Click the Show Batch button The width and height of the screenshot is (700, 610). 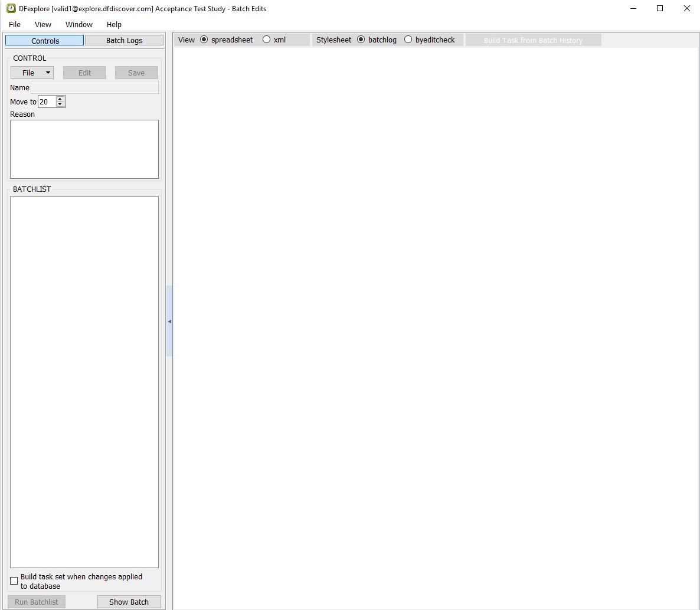pyautogui.click(x=129, y=602)
